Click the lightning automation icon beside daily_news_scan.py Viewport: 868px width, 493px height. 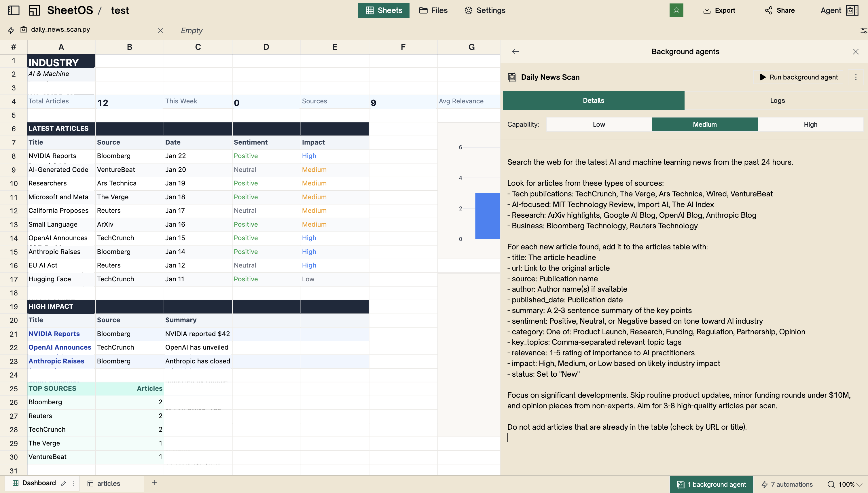click(x=10, y=30)
